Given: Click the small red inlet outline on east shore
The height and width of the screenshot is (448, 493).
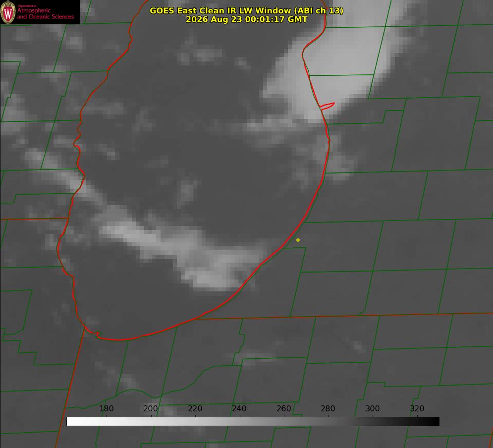Looking at the screenshot, I should pos(327,106).
